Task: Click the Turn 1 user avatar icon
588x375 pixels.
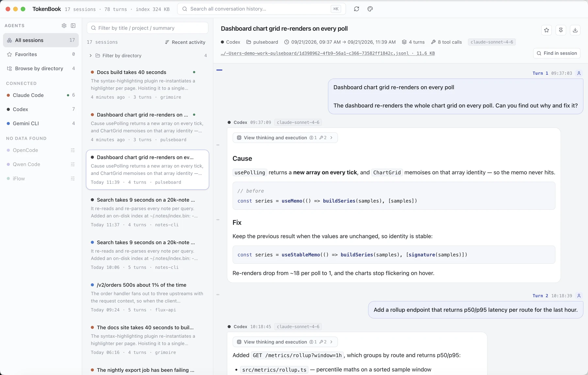Action: point(579,73)
